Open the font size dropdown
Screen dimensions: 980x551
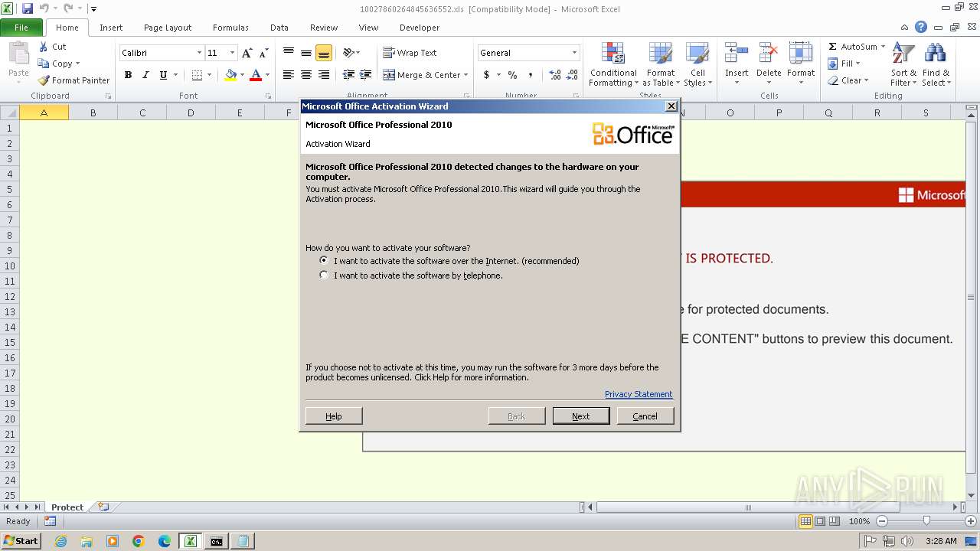(x=232, y=53)
